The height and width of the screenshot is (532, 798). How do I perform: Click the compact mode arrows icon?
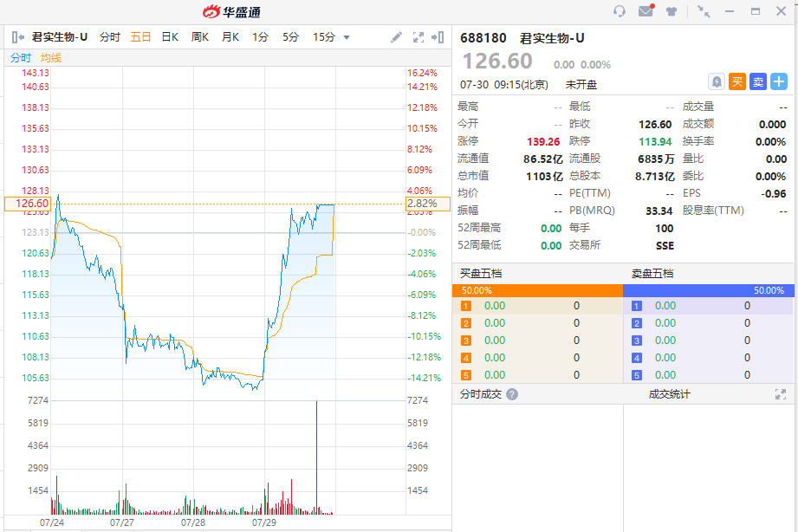pos(704,11)
